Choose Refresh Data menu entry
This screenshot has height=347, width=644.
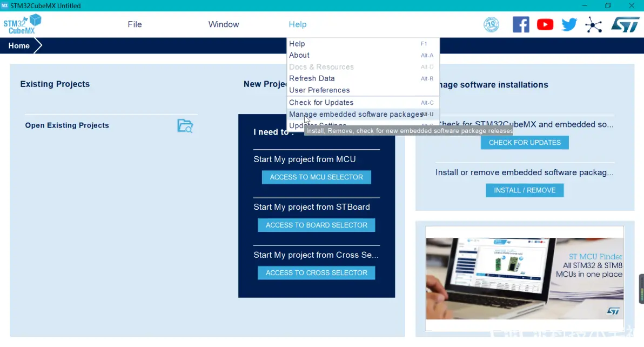tap(363, 78)
